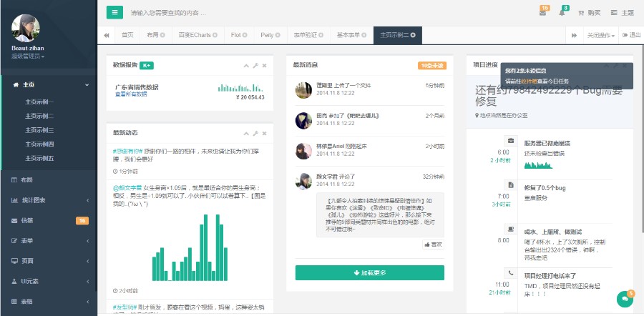
Task: Click the 退出 logout link
Action: pyautogui.click(x=632, y=35)
